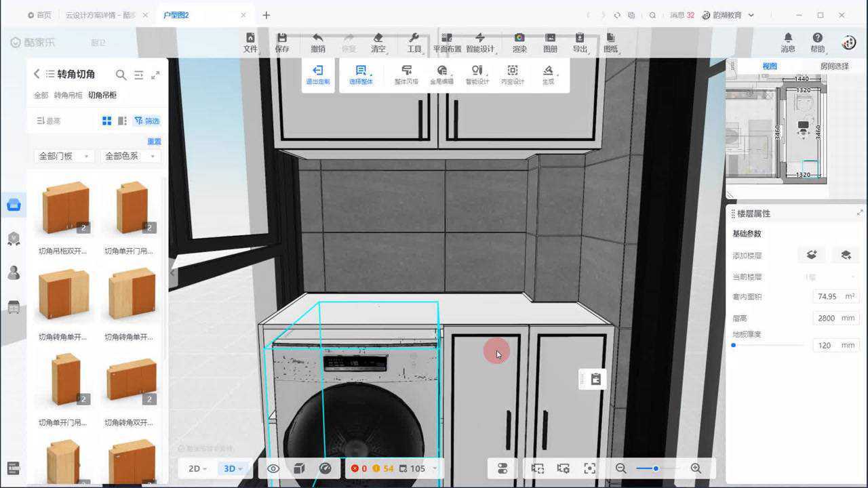The height and width of the screenshot is (488, 868).
Task: Click the 导出 export icon
Action: (x=580, y=38)
